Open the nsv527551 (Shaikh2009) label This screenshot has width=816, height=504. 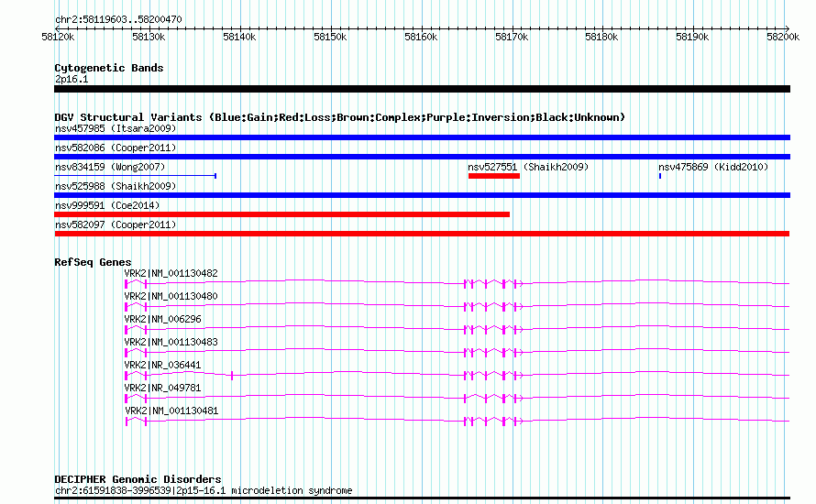coord(528,167)
